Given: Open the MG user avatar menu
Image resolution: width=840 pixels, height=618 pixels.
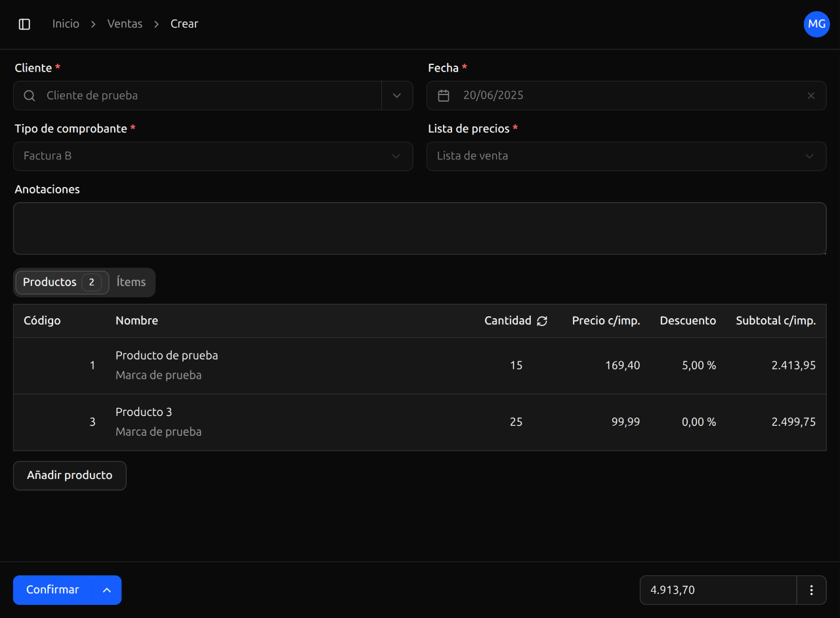Looking at the screenshot, I should pos(816,24).
